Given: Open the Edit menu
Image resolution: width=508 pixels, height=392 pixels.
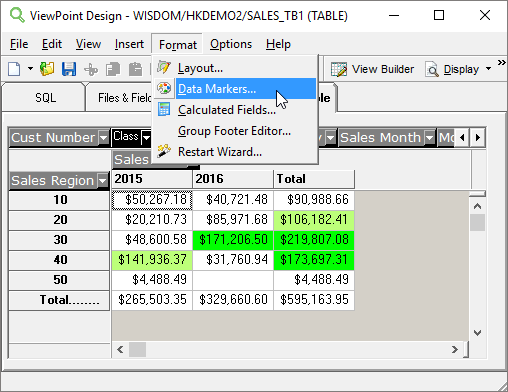Looking at the screenshot, I should point(52,44).
